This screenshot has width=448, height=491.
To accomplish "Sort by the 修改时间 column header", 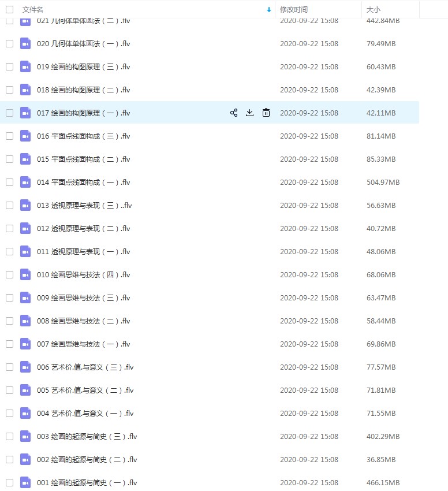I will (294, 10).
